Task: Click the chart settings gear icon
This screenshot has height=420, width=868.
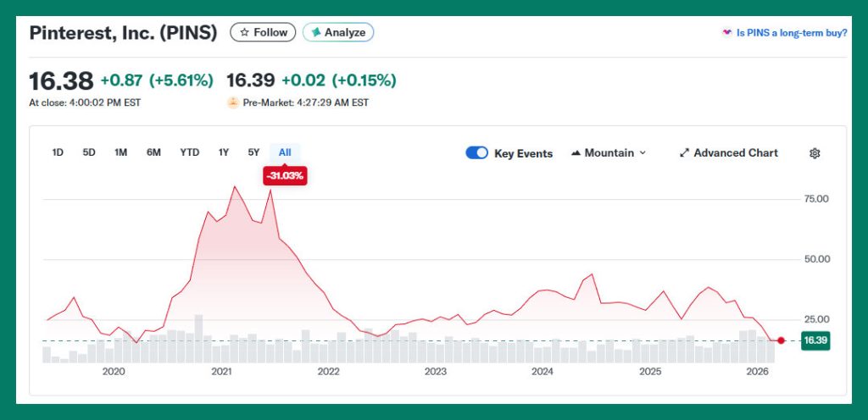Action: (815, 153)
